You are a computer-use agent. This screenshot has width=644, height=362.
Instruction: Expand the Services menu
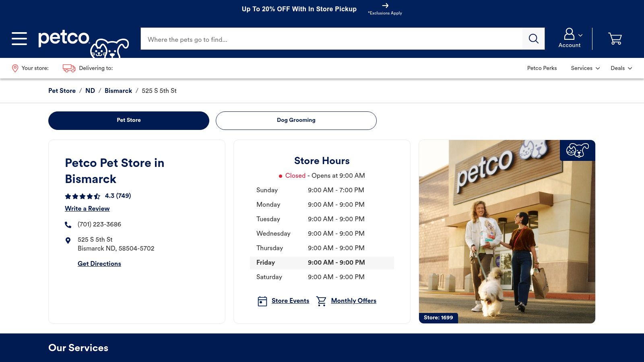585,68
